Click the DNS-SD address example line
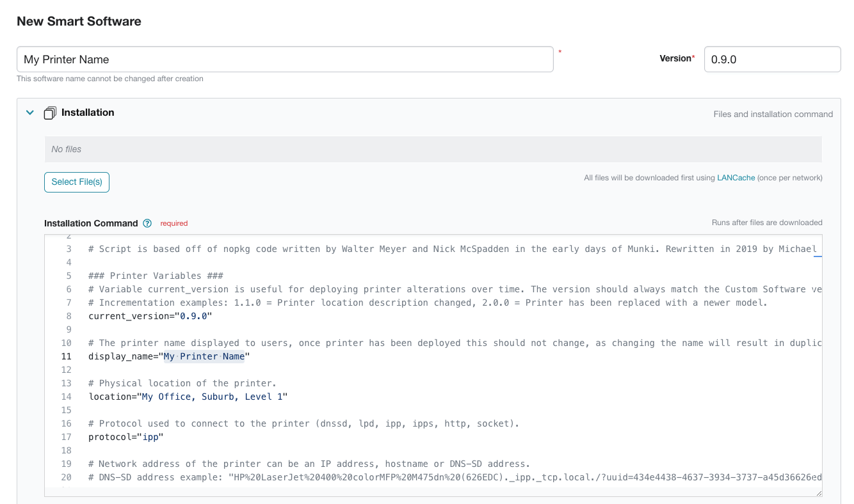 click(448, 477)
